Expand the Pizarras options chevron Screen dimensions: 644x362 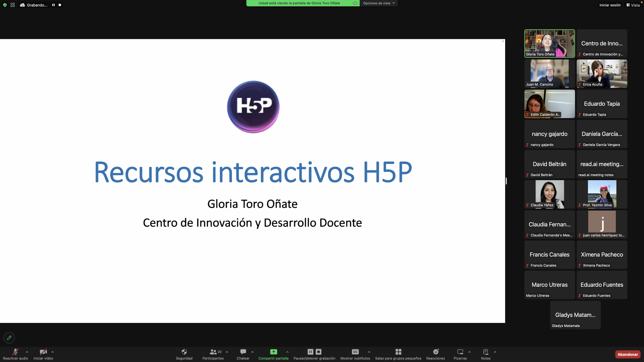pyautogui.click(x=469, y=352)
